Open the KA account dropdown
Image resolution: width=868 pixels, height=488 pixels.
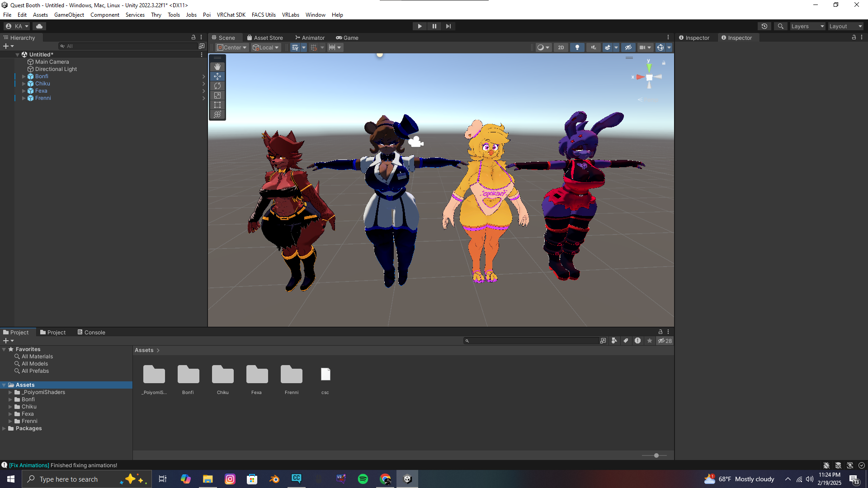(17, 26)
